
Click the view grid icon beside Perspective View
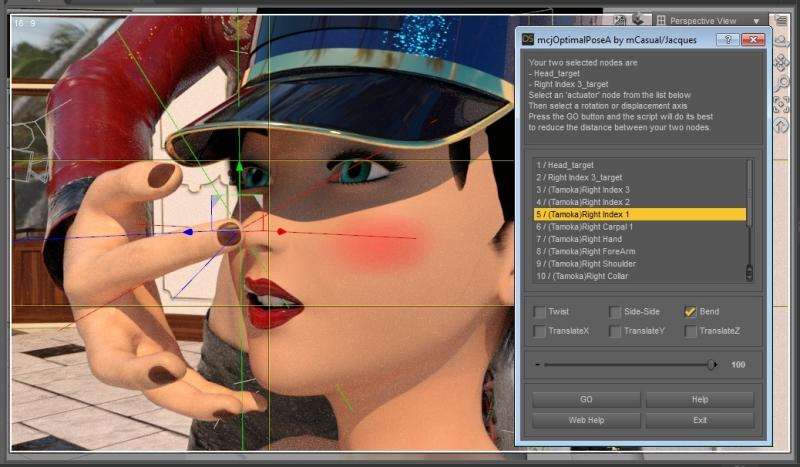coord(661,20)
